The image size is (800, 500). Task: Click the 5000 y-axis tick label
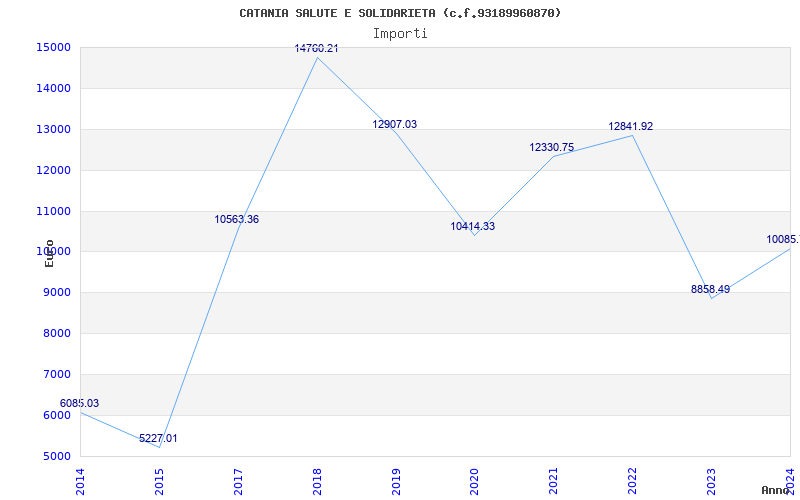[x=56, y=456]
